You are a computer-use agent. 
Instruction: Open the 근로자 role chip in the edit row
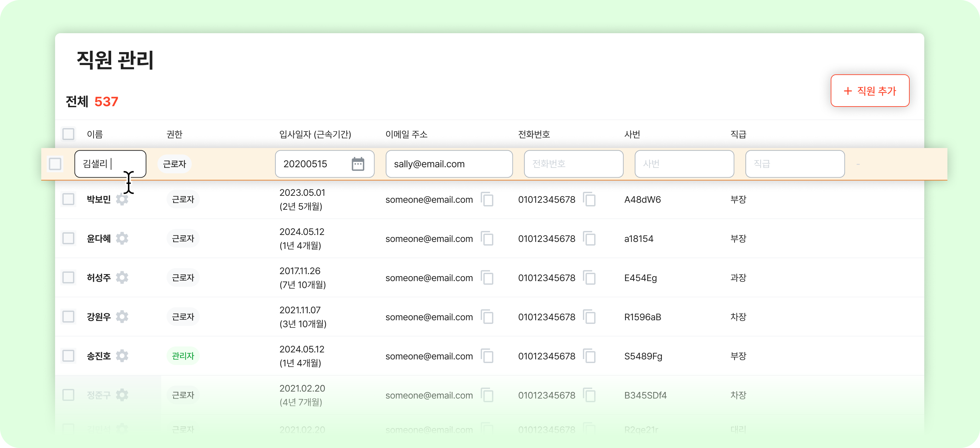tap(174, 164)
